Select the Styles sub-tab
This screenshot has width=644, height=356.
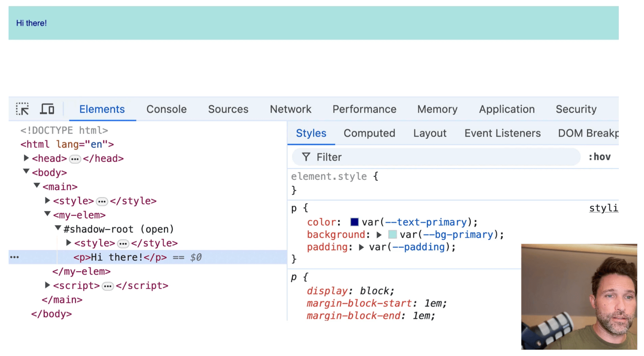click(x=311, y=133)
